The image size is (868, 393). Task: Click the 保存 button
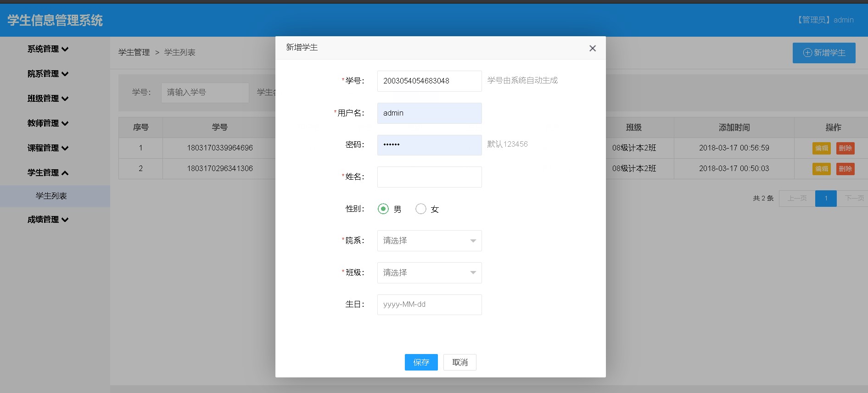tap(421, 362)
